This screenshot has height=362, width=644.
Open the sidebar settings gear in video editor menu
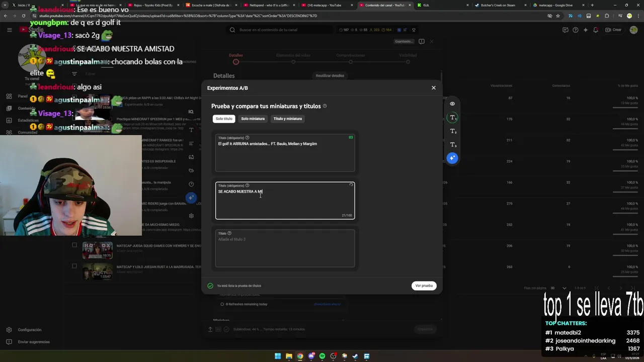[191, 216]
